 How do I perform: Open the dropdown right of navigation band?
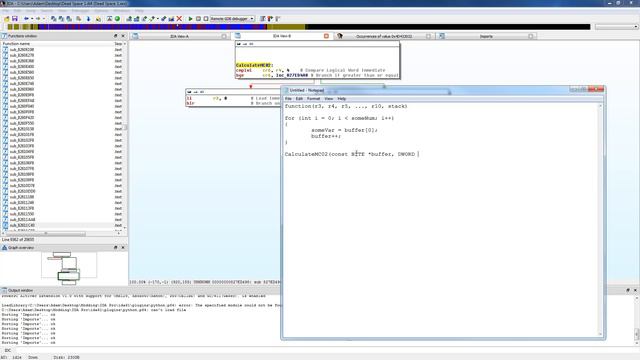click(636, 27)
